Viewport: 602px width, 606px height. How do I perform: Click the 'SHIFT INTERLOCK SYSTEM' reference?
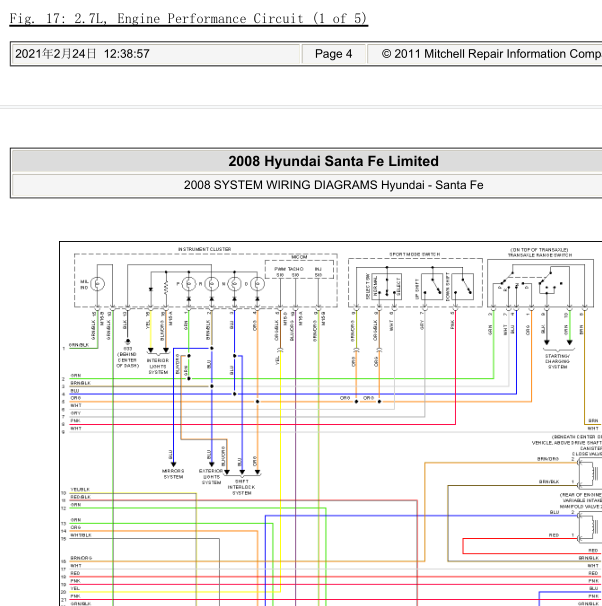coord(241,487)
